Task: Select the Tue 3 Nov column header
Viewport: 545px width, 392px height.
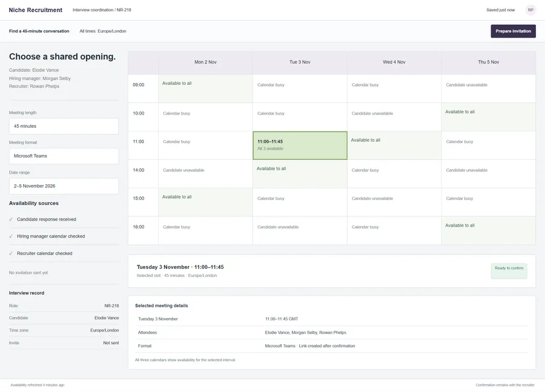Action: click(x=300, y=62)
